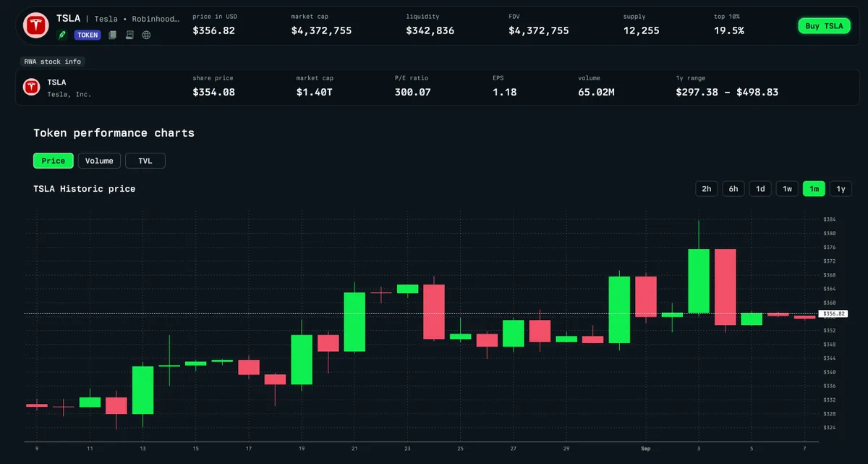
Task: Click 'Tesla • Robinhood...' subtitle text
Action: coord(137,19)
